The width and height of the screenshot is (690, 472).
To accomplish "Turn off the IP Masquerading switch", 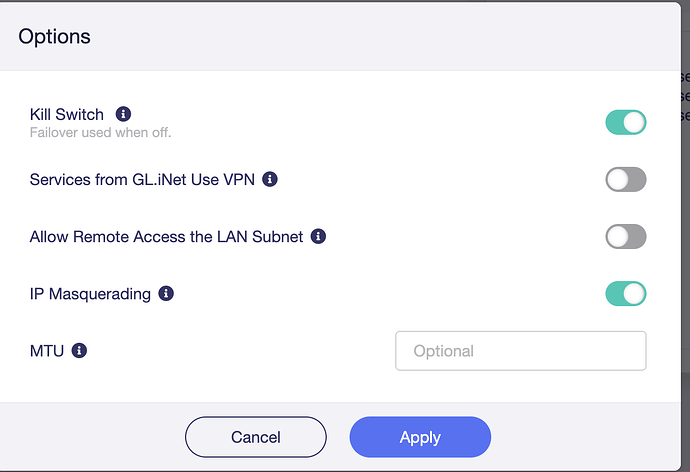I will (626, 294).
